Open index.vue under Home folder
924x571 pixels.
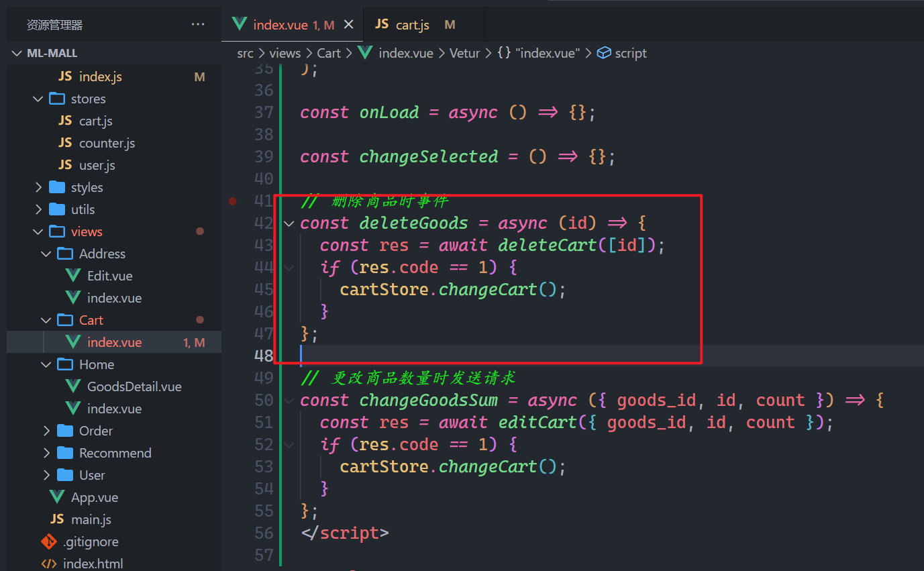[114, 409]
